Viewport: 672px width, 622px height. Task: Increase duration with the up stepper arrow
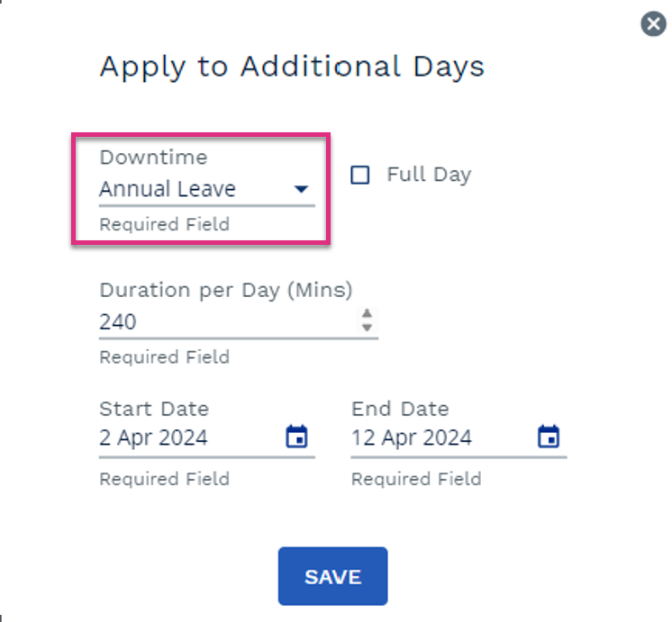pos(367,313)
